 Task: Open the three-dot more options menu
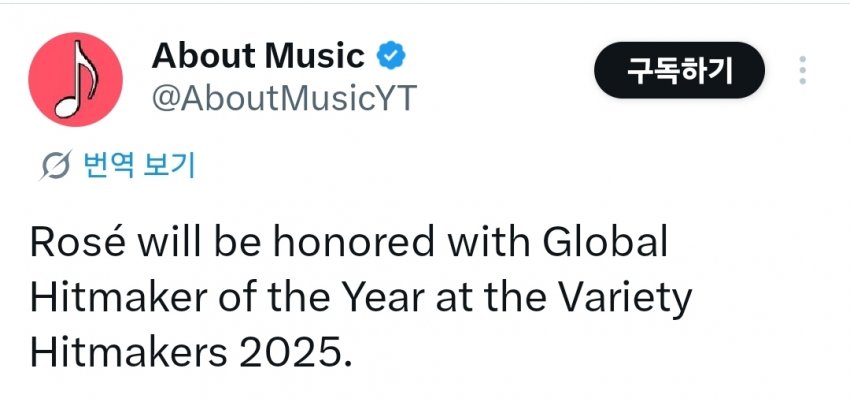coord(802,72)
